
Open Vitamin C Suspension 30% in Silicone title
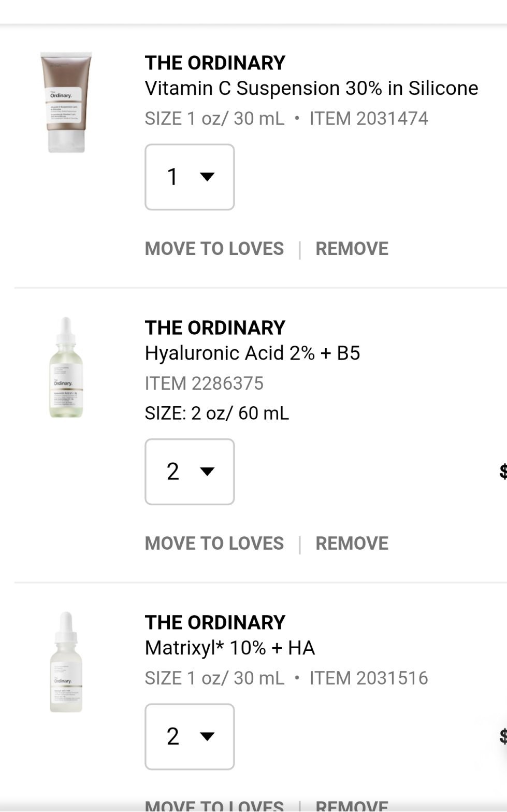tap(311, 89)
